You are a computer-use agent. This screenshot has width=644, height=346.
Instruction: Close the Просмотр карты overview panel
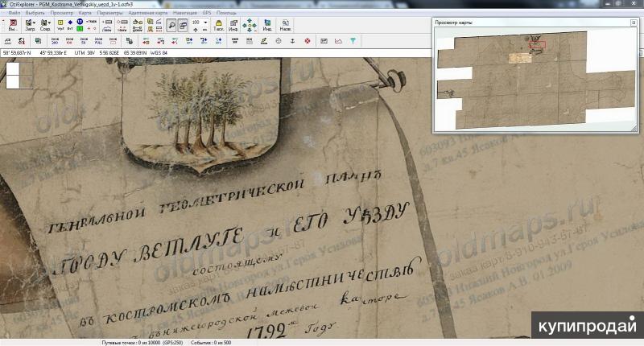(634, 23)
